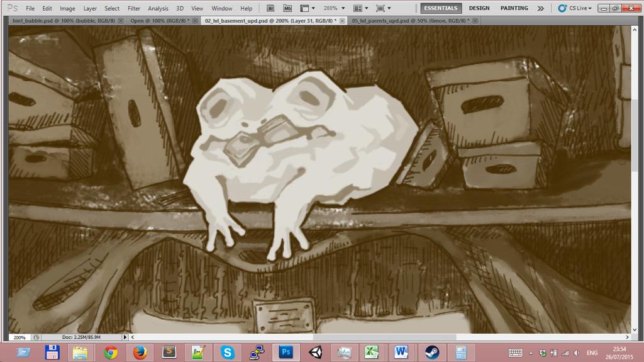Open Calculator from the taskbar
Viewport: 644px width, 362px height.
[x=461, y=353]
